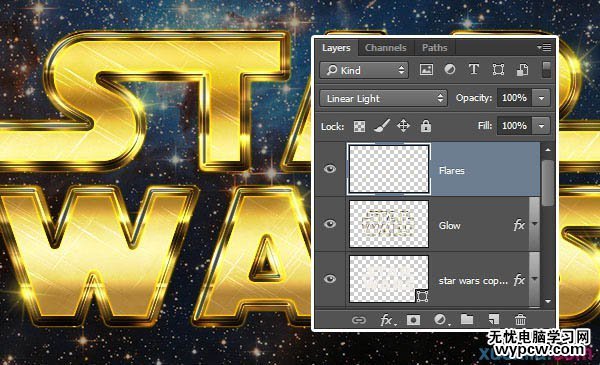Expand star wars copy layer effects

535,279
